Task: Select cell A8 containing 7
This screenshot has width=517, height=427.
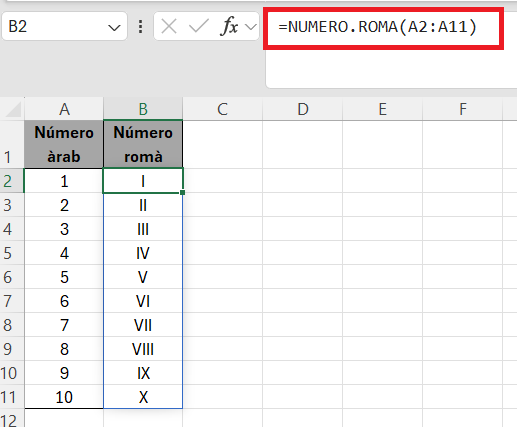Action: point(64,325)
